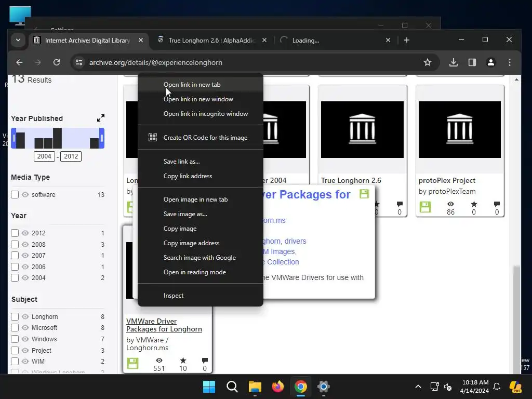Click the software floppy icon on protoPlex Project card
This screenshot has width=532, height=399.
(x=425, y=207)
